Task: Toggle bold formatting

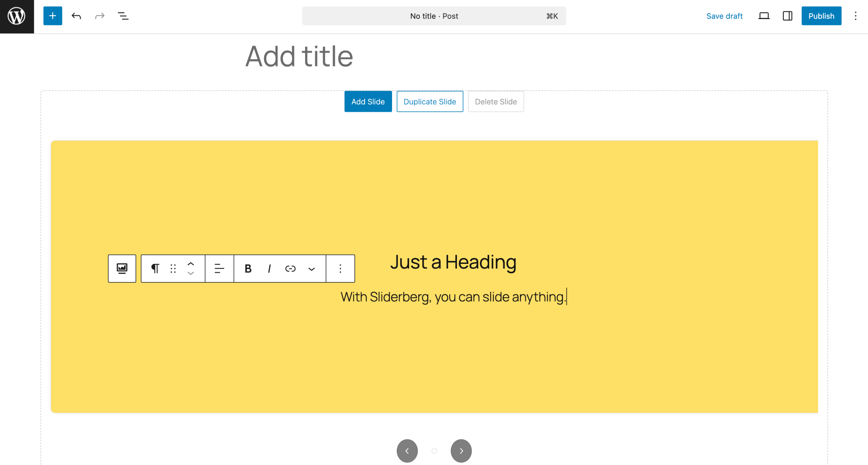Action: point(248,268)
